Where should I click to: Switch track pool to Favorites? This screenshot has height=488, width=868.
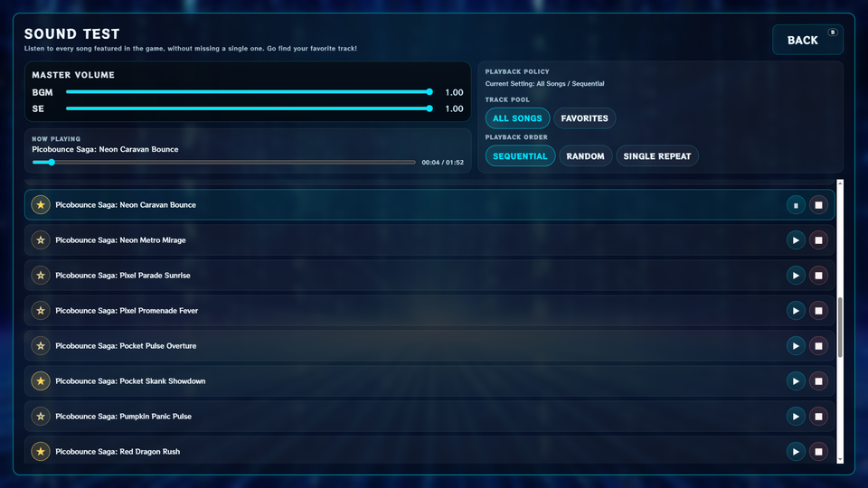click(x=584, y=118)
